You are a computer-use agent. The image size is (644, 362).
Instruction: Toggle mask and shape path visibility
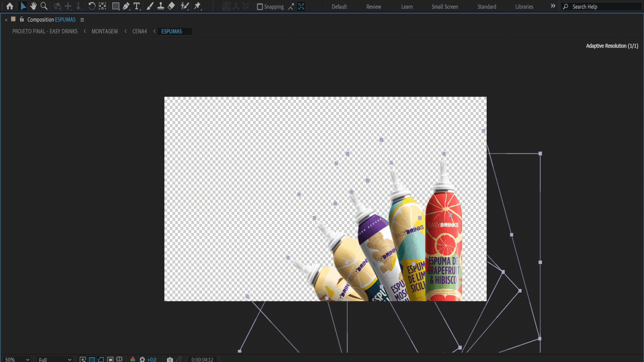coord(101,359)
